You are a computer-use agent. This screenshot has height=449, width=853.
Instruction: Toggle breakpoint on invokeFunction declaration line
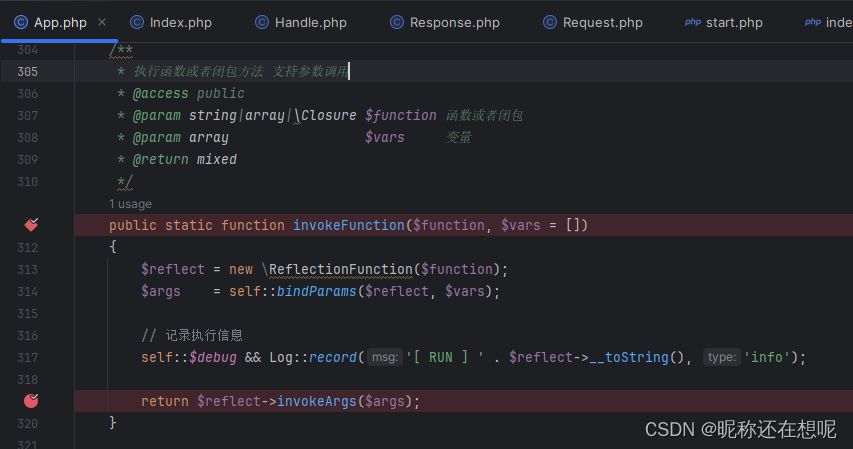(x=31, y=224)
